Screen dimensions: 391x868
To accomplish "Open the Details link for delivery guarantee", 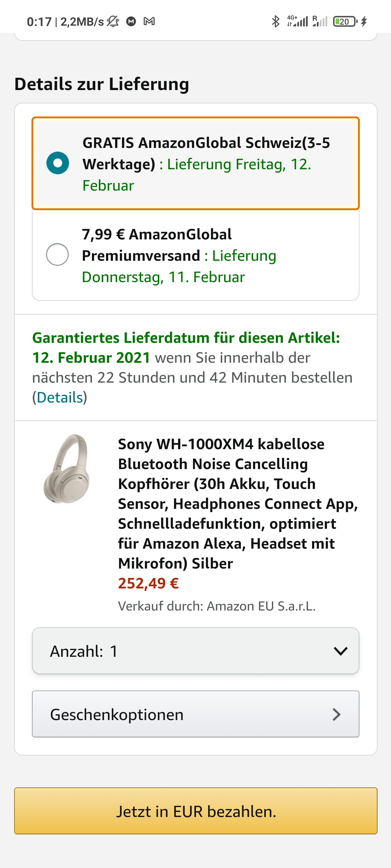I will 60,397.
